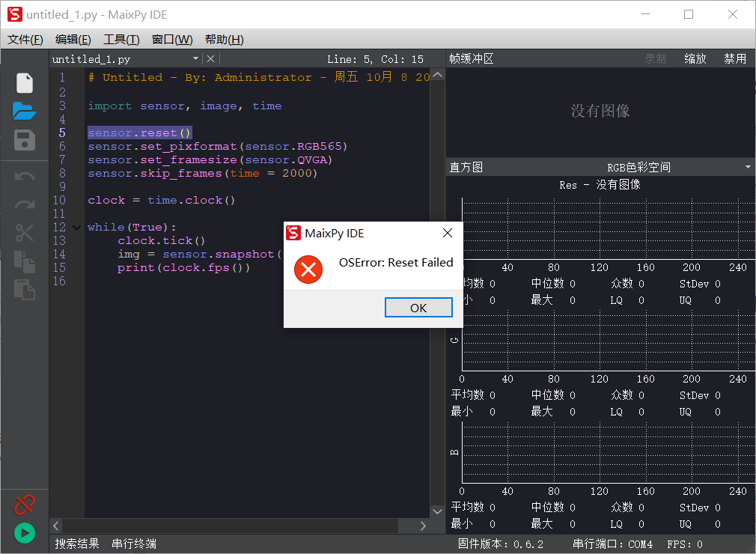756x554 pixels.
Task: Run the script with the green play button
Action: 23,533
